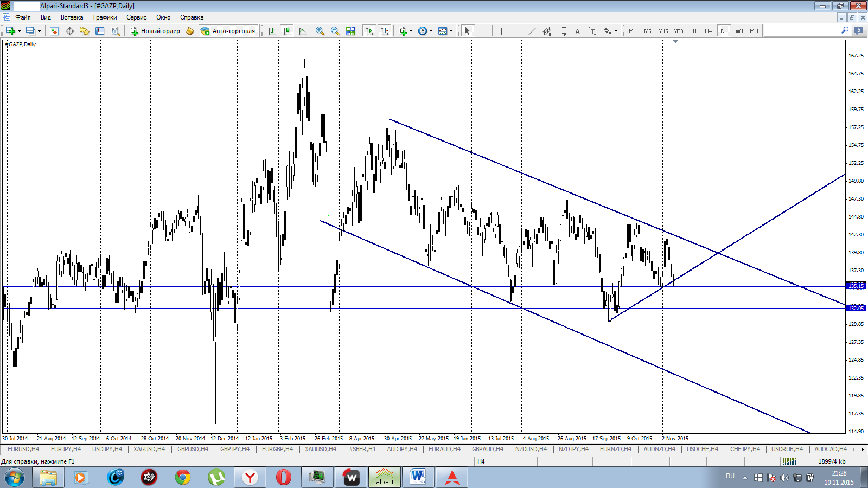This screenshot has width=868, height=488.
Task: Select the Fibonacci retracement tool
Action: click(x=562, y=31)
